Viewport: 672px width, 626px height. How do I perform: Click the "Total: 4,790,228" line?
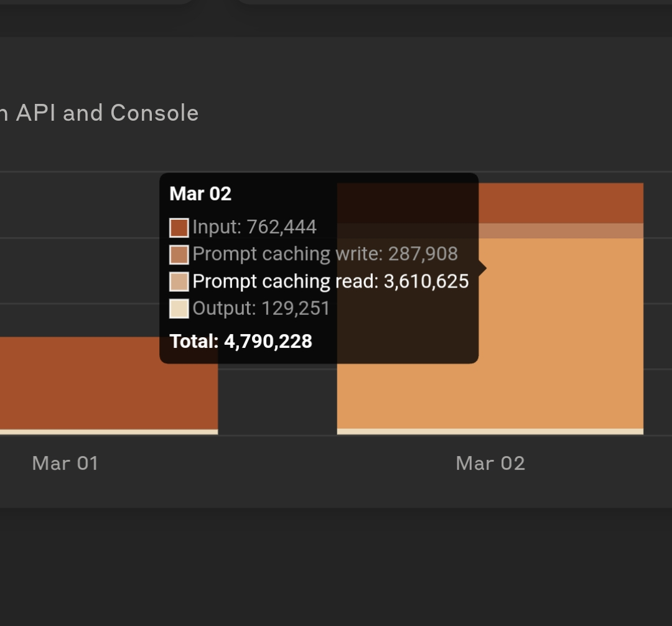coord(241,341)
